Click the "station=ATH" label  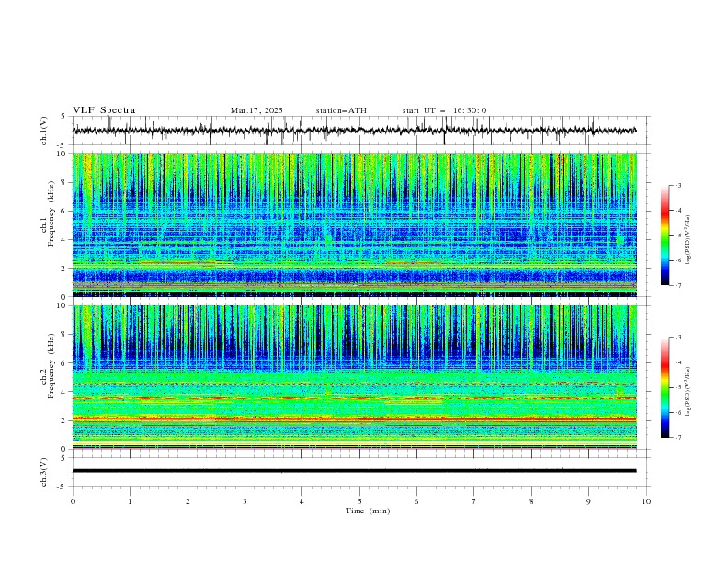click(341, 110)
